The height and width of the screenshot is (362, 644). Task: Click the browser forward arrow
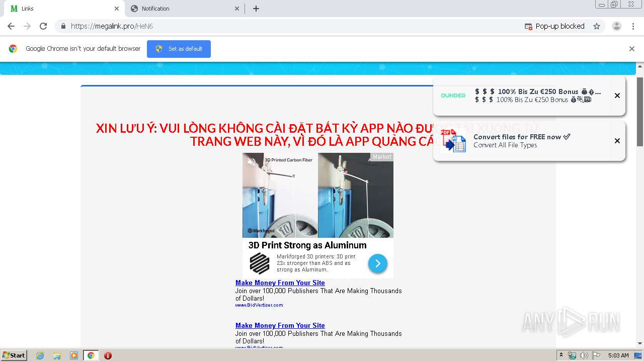tap(27, 26)
